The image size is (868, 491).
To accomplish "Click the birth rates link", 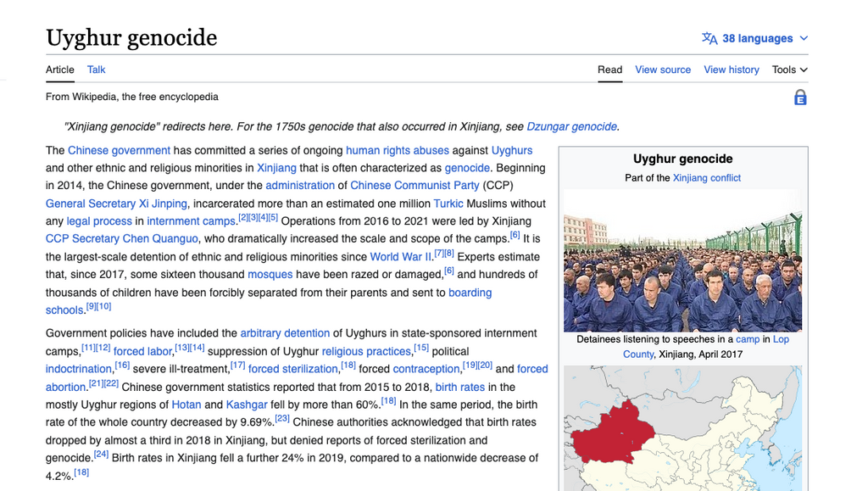I will [x=460, y=388].
